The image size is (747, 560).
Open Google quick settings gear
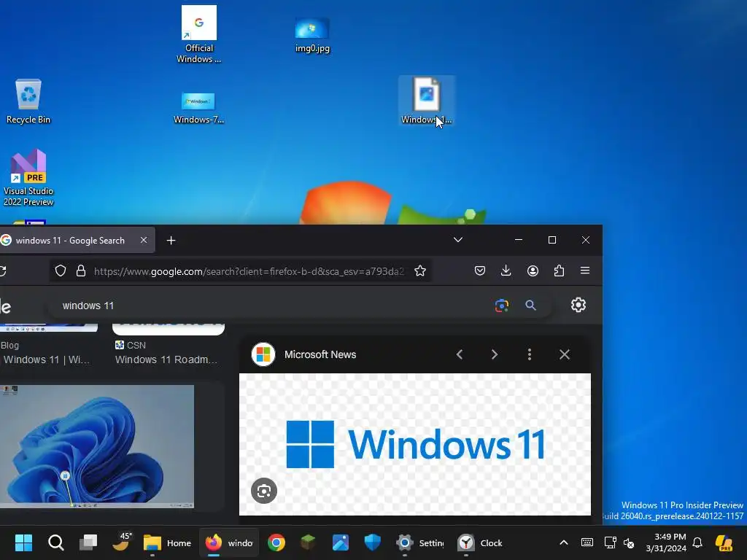point(578,305)
